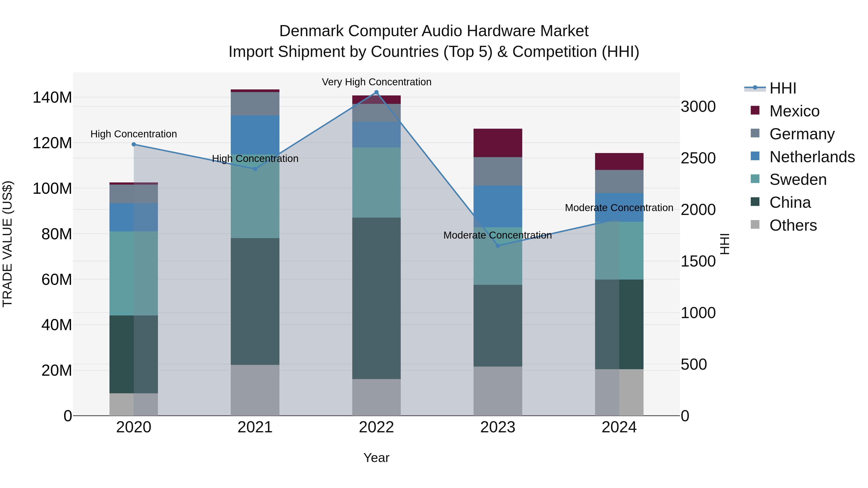
Task: Click the Mexico color swatch in legend
Action: (x=755, y=110)
